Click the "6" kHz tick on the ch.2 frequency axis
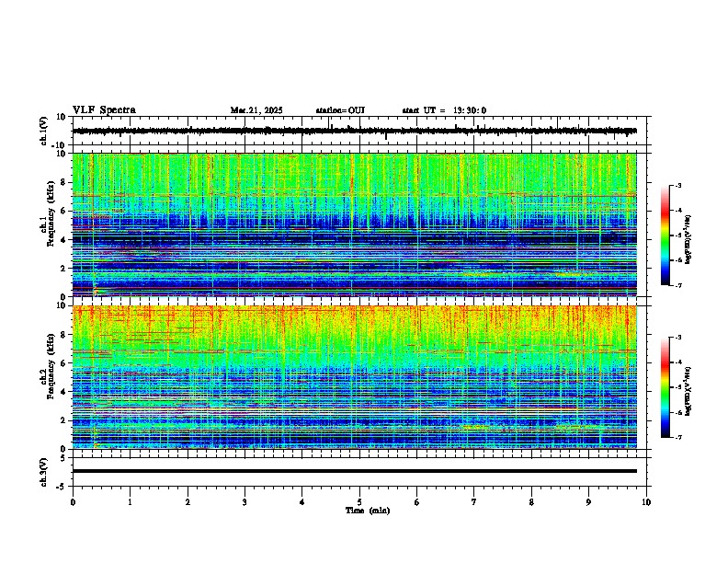728x563 pixels. tap(64, 363)
